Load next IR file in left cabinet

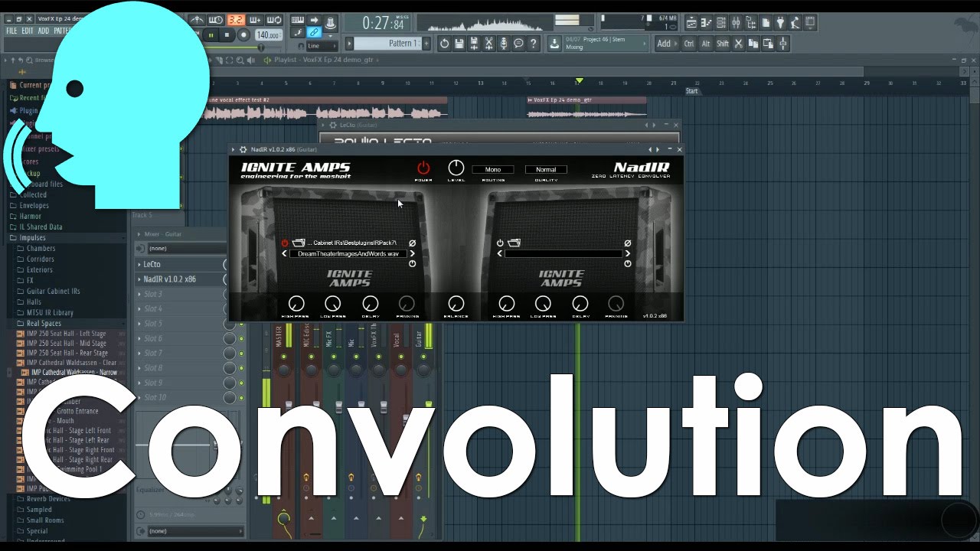click(412, 254)
